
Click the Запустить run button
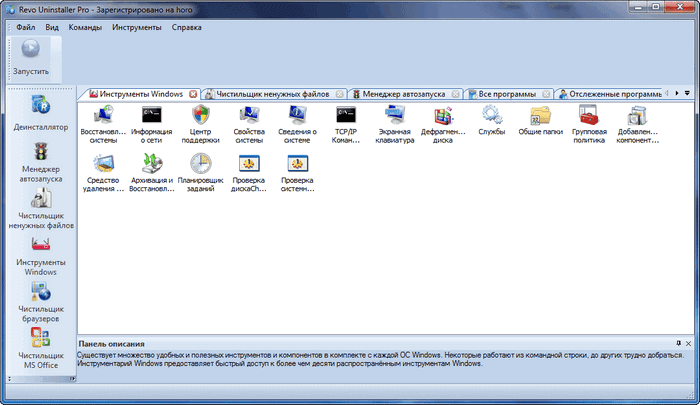(x=30, y=58)
